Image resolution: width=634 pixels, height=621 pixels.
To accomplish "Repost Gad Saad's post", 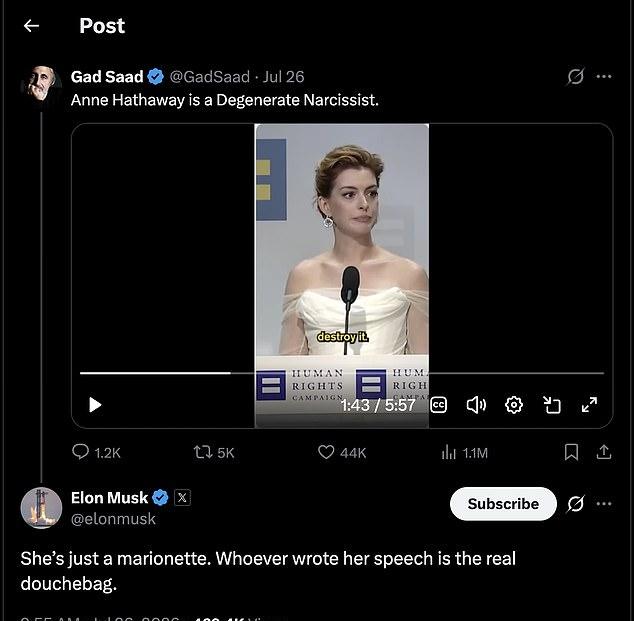I will [214, 452].
